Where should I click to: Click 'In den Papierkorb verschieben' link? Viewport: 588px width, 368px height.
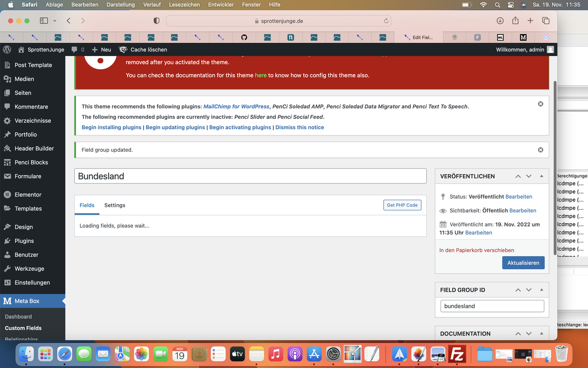click(477, 250)
